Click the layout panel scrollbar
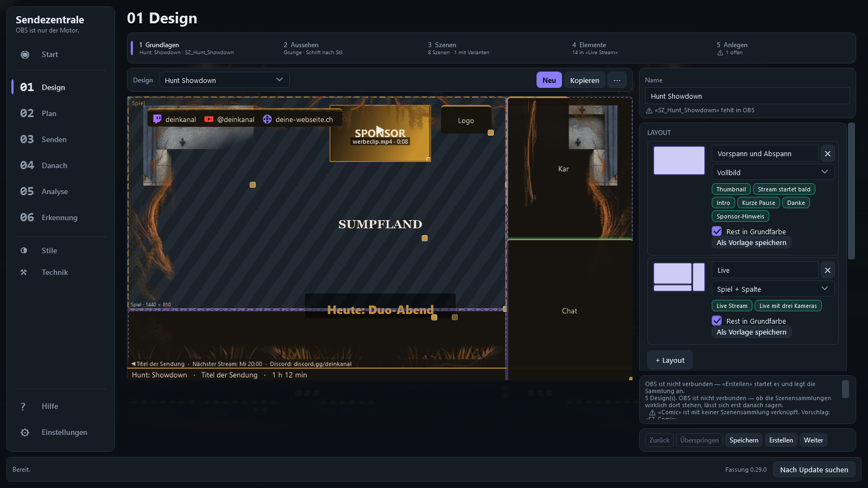 click(851, 191)
